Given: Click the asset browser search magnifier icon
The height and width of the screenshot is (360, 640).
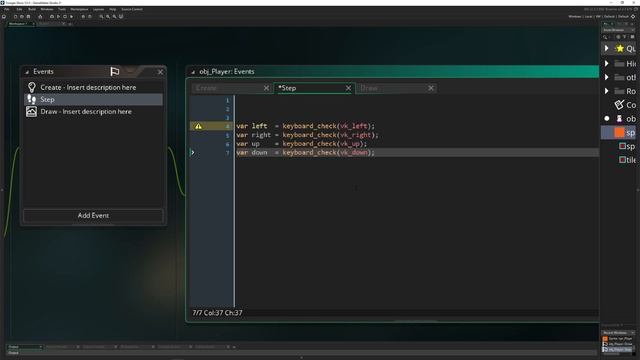Looking at the screenshot, I should (605, 37).
